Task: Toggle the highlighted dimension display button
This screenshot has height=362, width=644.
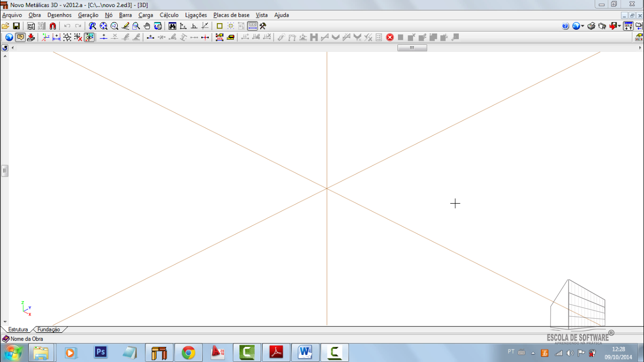Action: coord(253,26)
